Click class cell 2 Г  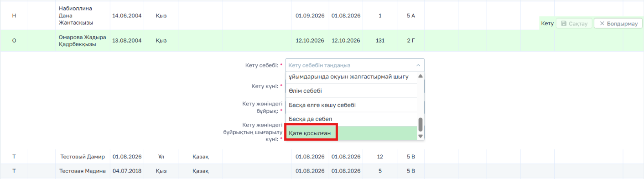pyautogui.click(x=411, y=41)
